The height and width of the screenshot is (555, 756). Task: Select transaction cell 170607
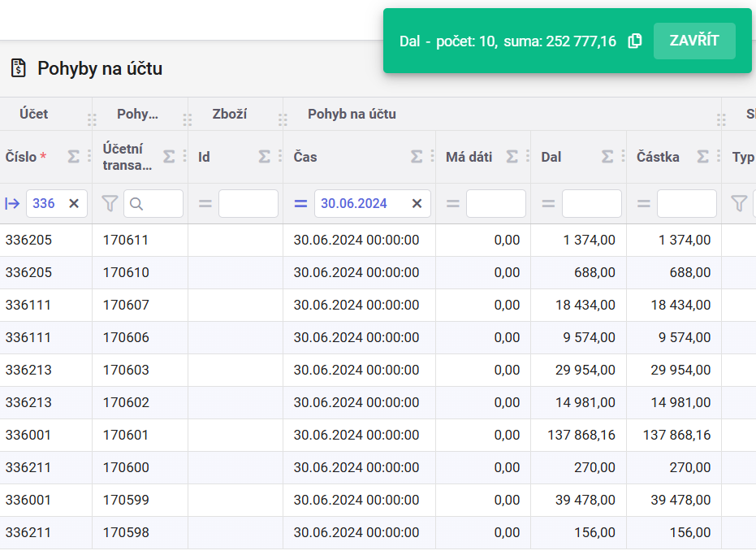coord(140,305)
